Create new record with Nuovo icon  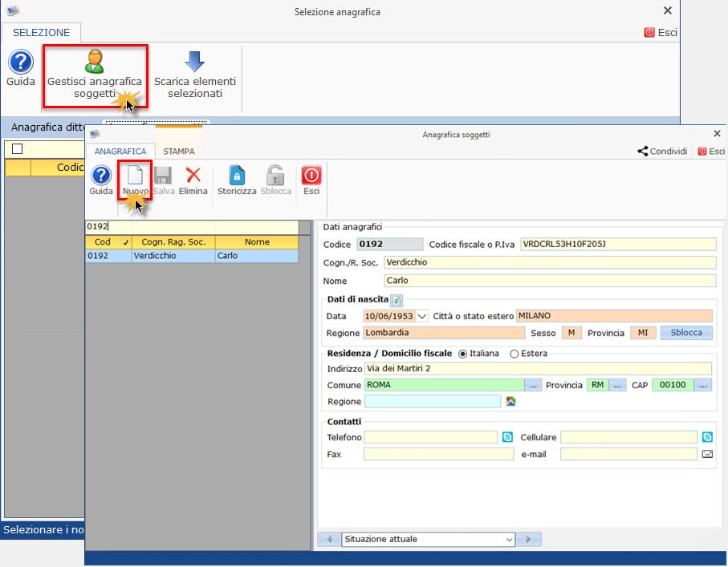point(135,176)
